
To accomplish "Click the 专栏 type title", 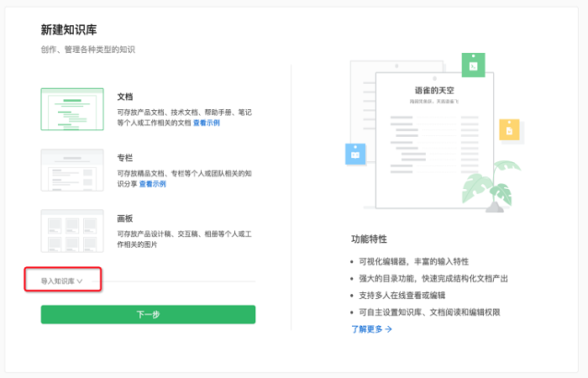I will pos(125,158).
